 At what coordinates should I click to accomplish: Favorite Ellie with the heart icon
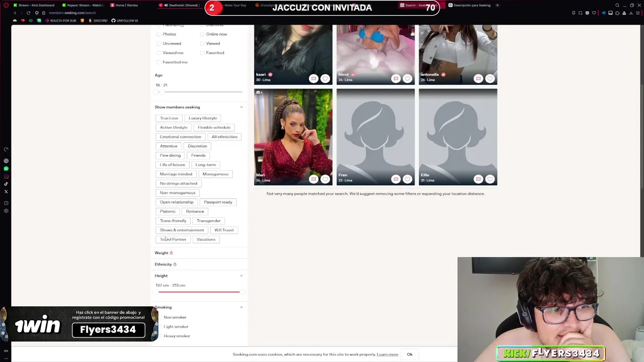point(490,179)
